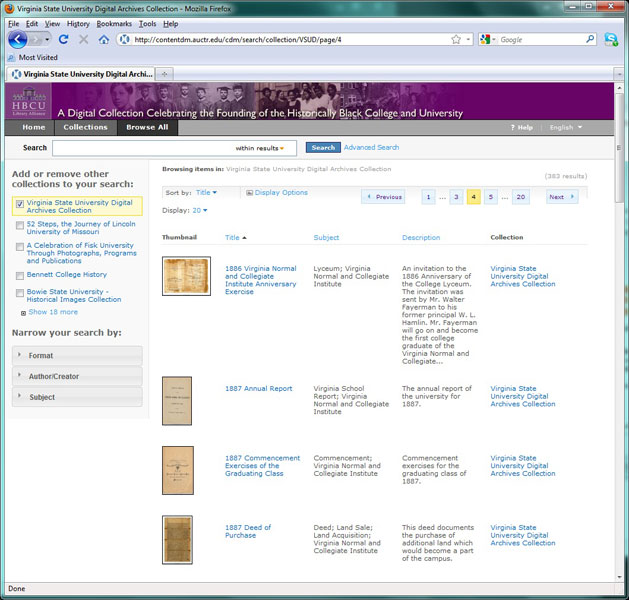Click the scrollbar up arrow
The height and width of the screenshot is (600, 629).
coord(619,87)
